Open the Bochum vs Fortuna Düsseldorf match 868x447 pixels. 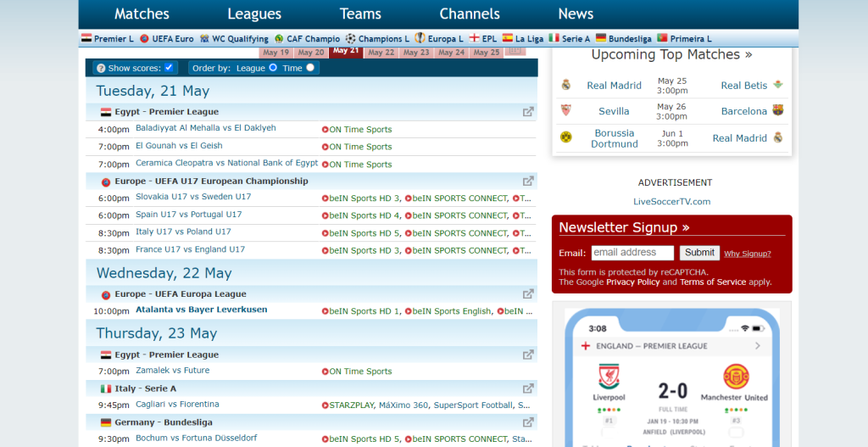(x=196, y=439)
